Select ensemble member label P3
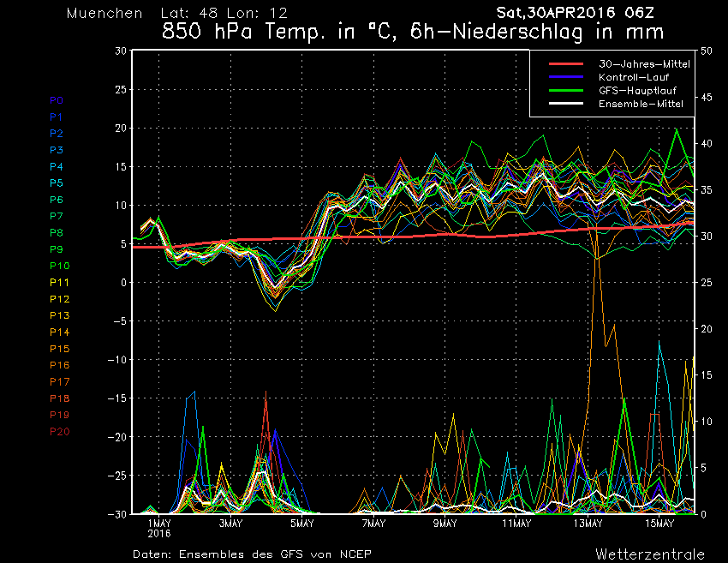The width and height of the screenshot is (728, 563). (x=57, y=150)
